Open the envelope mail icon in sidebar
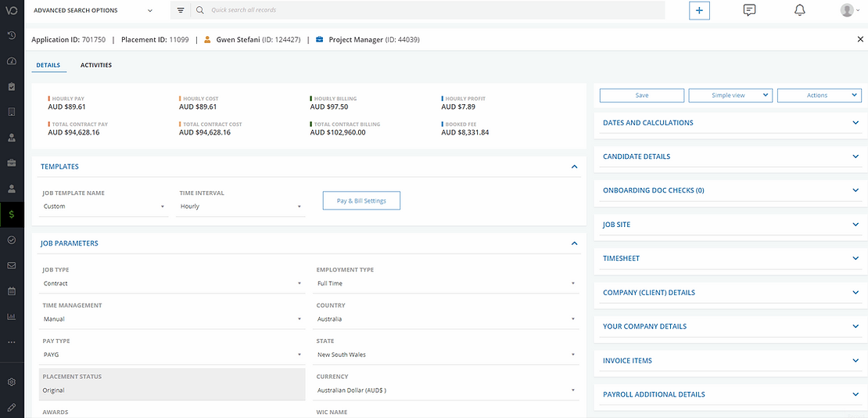 [x=12, y=265]
